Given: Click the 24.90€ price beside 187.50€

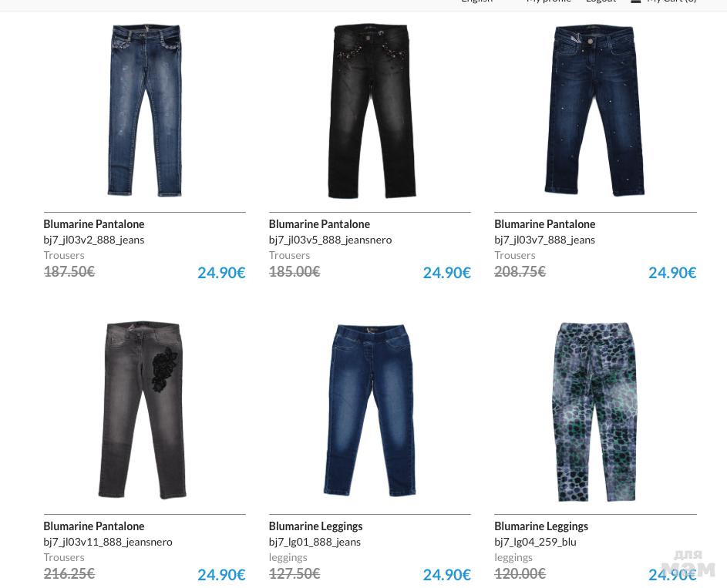Looking at the screenshot, I should (x=221, y=273).
